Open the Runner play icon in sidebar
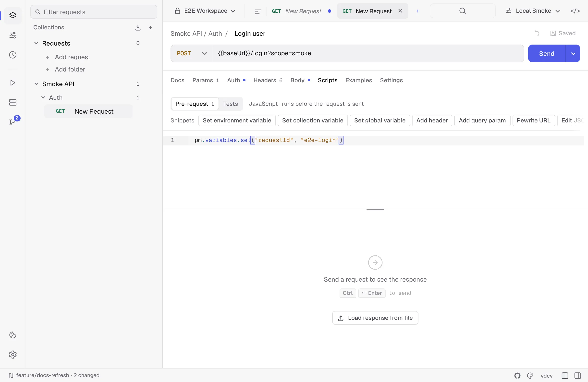Viewport: 588px width, 382px height. point(12,83)
